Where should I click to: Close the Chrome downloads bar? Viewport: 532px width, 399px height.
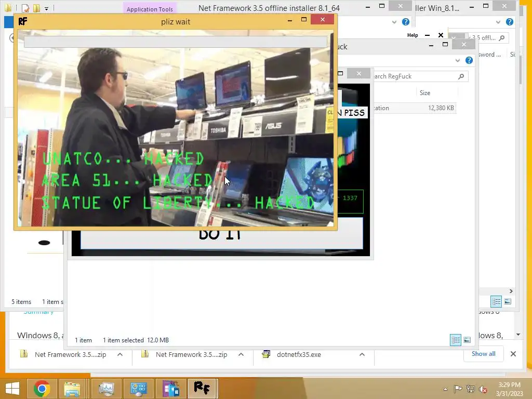click(513, 354)
